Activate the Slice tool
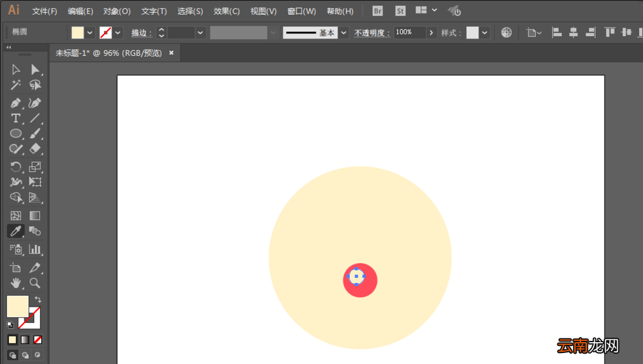This screenshot has height=364, width=643. point(35,268)
